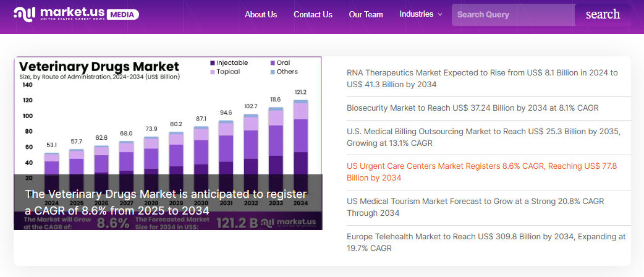Viewport: 644px width, 277px height.
Task: Click the Injectable legend color swatch
Action: [x=213, y=63]
